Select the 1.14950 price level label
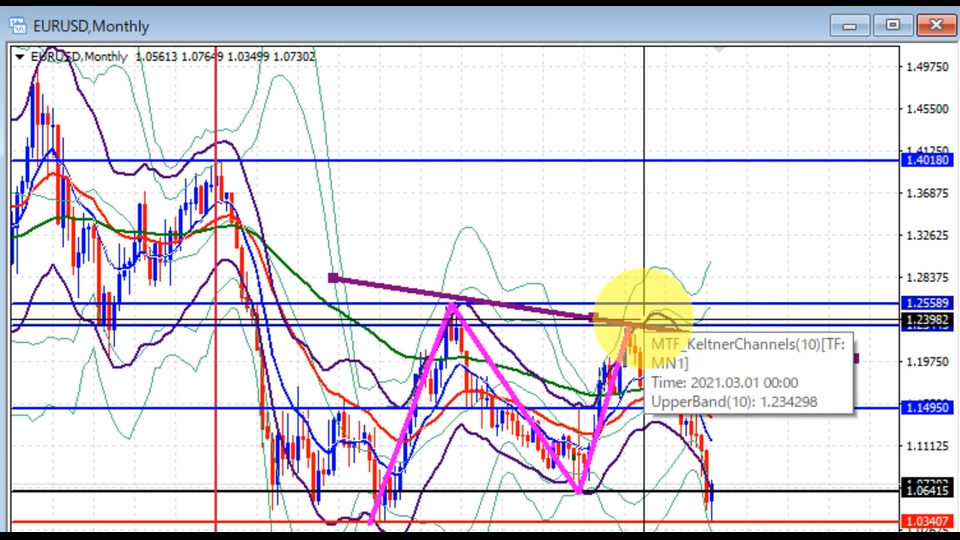 (x=927, y=408)
